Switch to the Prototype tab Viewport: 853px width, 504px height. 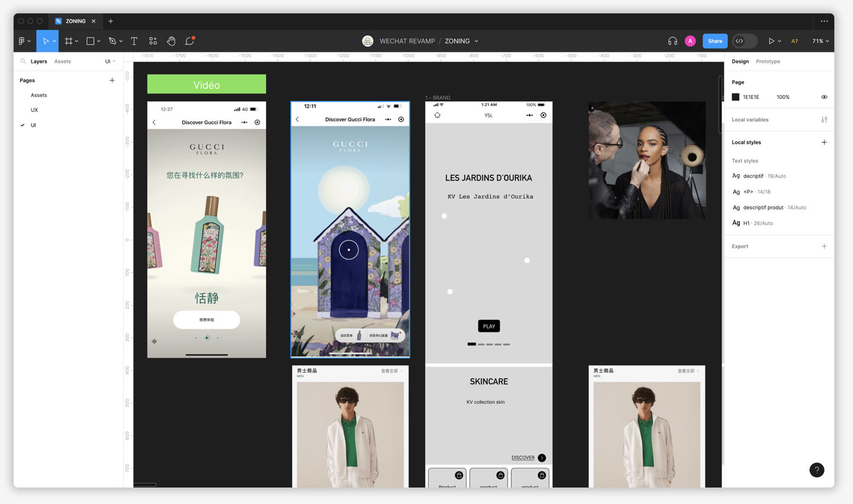click(x=768, y=62)
